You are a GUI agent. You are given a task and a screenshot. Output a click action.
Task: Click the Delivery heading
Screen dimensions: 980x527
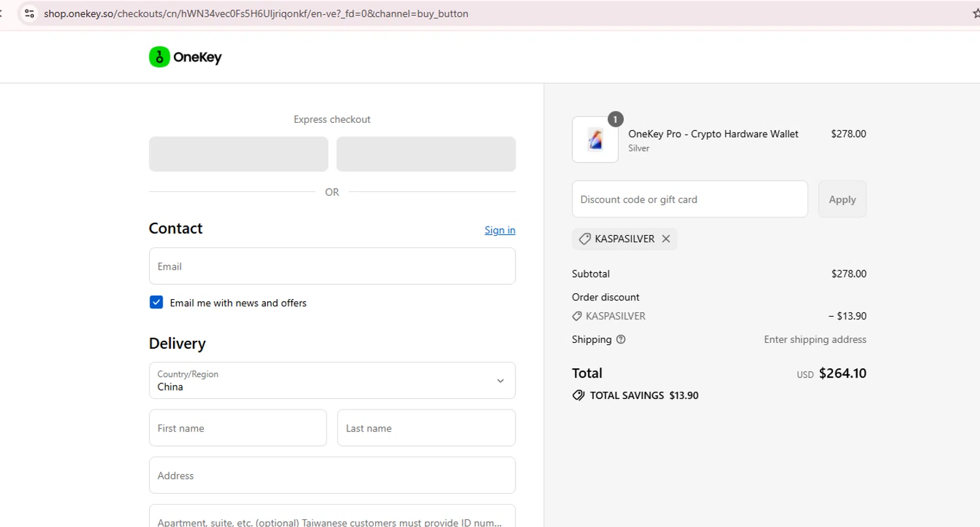click(177, 343)
